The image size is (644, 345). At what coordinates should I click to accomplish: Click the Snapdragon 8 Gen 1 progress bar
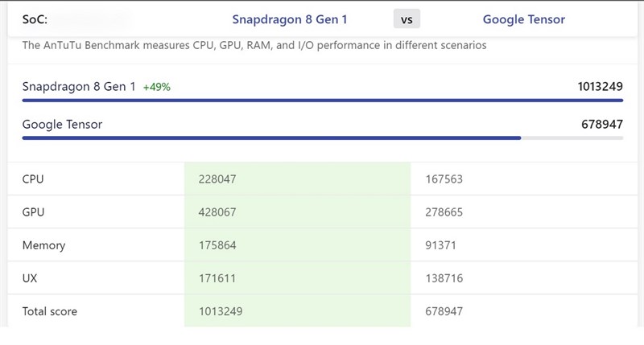click(x=322, y=101)
